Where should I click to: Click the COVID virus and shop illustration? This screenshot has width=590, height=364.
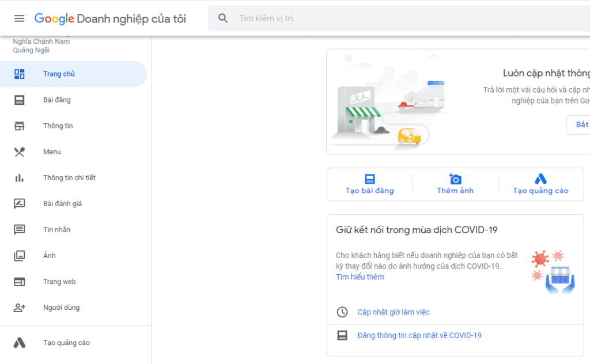click(x=554, y=272)
